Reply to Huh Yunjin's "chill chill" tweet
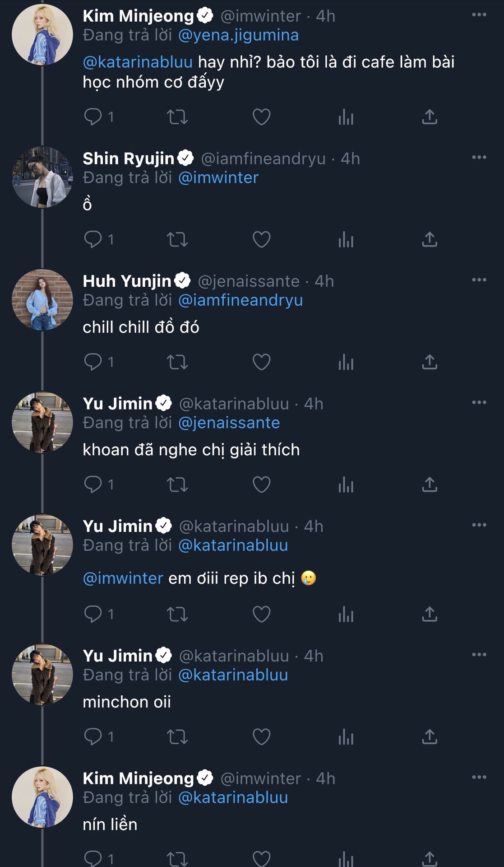Screen dimensions: 504x867 tap(93, 362)
